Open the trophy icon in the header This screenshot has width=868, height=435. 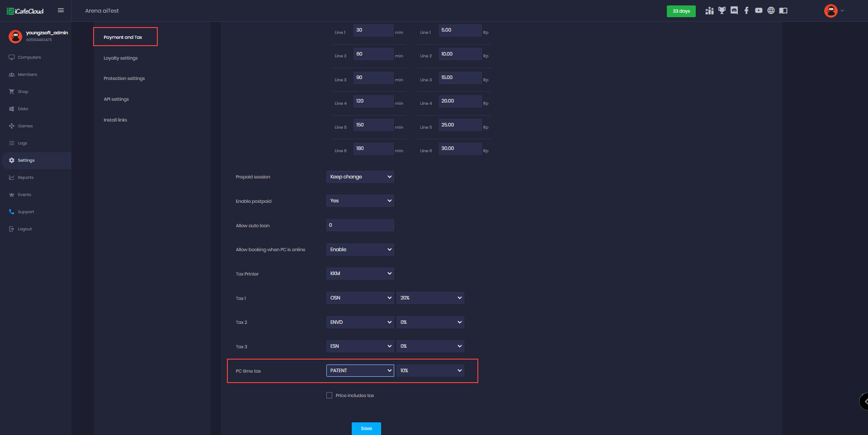(722, 11)
